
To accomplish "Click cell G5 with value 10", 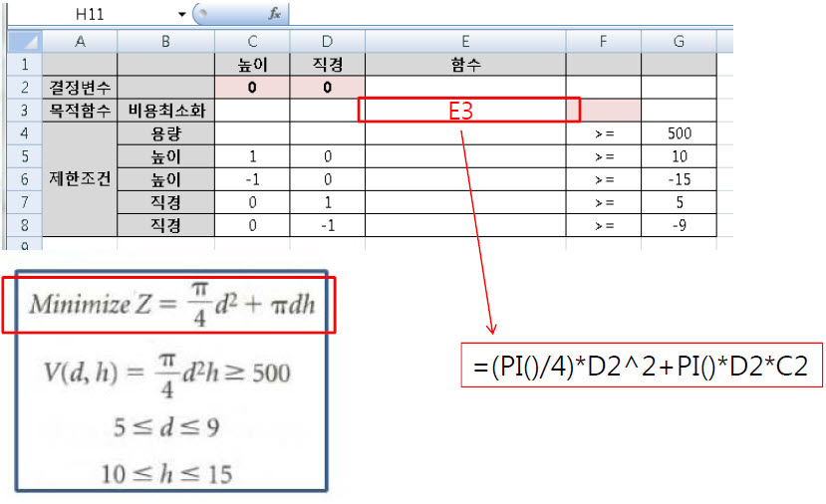I will point(679,156).
